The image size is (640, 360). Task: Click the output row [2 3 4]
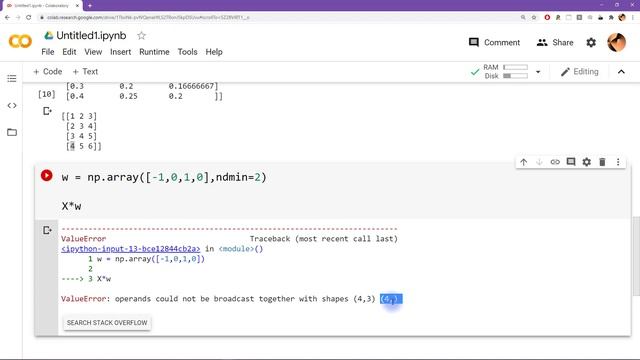coord(81,126)
